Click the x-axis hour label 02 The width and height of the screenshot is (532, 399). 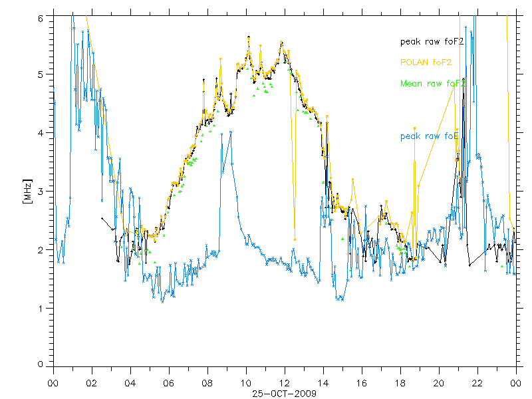92,384
